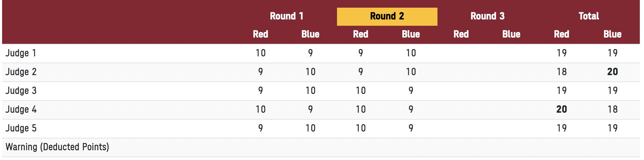Screen dimensions: 644x160
Task: Click the Total column header
Action: pos(589,16)
